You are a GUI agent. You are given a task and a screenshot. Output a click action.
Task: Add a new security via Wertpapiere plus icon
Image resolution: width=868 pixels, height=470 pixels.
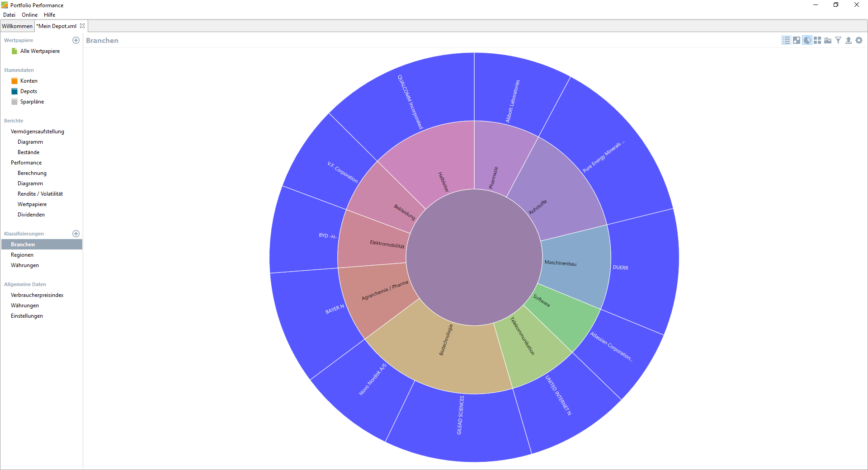pyautogui.click(x=76, y=40)
